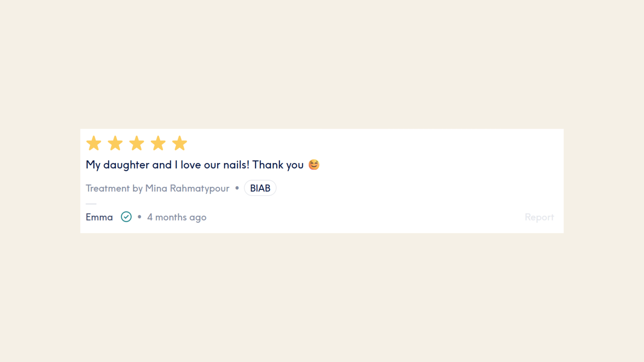Click the verified checkmark beside Emma
644x362 pixels.
pyautogui.click(x=126, y=217)
